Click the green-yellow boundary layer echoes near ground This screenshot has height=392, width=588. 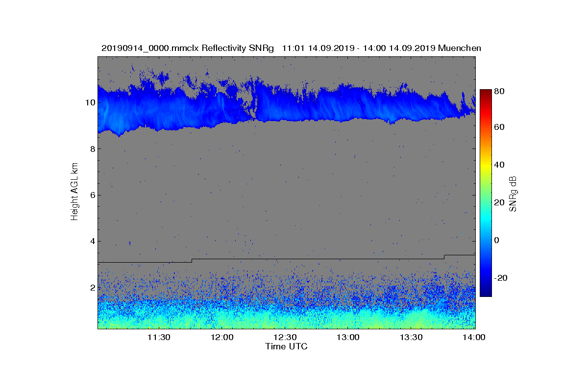pyautogui.click(x=286, y=318)
